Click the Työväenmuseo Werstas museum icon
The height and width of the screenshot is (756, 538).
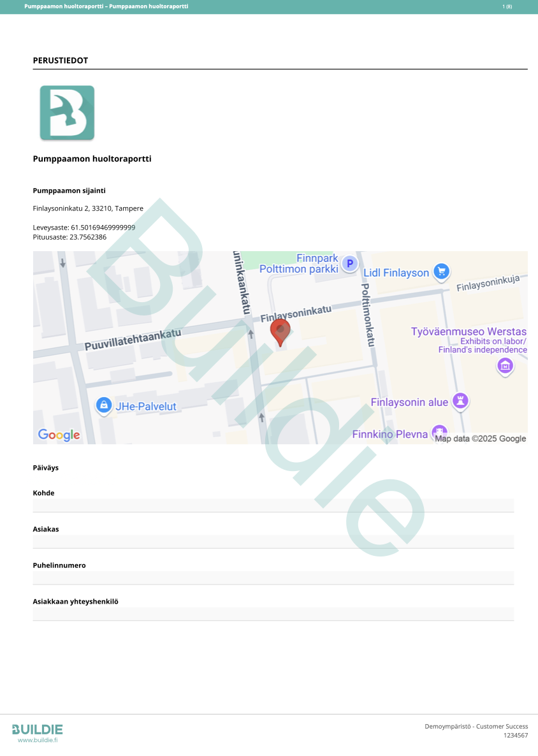(505, 366)
